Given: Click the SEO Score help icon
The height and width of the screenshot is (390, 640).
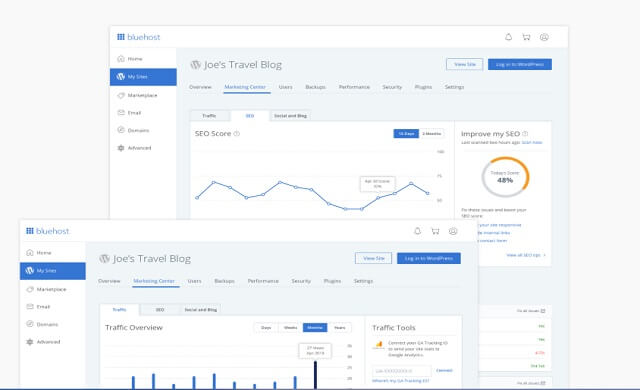Looking at the screenshot, I should (x=237, y=133).
